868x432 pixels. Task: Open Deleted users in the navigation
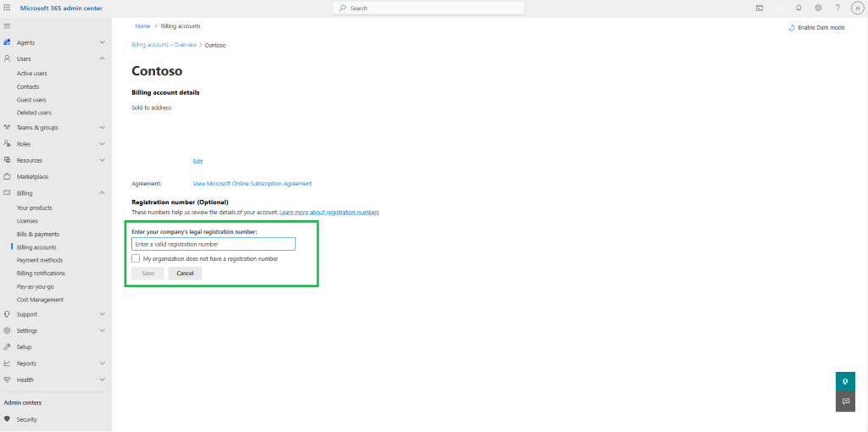click(34, 113)
